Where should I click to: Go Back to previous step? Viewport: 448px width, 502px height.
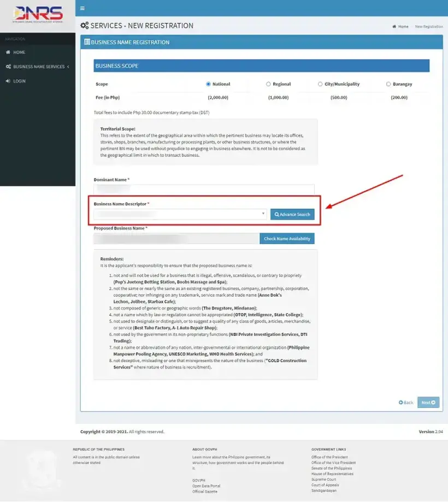406,403
